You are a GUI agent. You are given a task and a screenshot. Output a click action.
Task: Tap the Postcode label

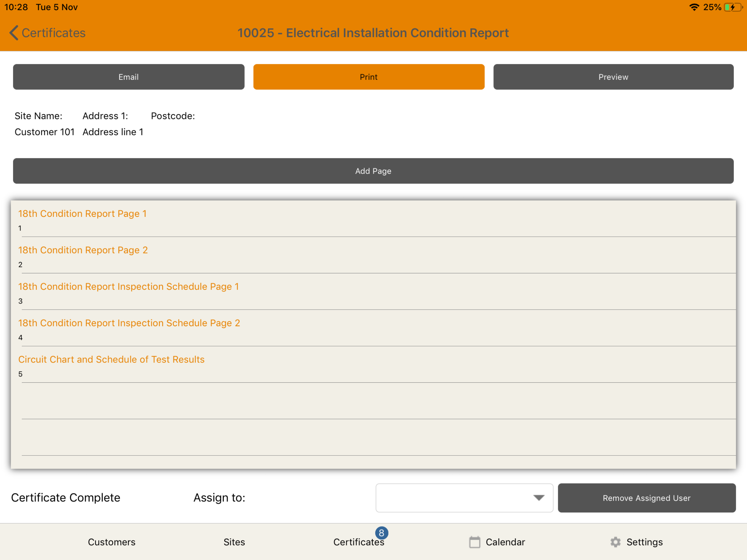click(173, 116)
